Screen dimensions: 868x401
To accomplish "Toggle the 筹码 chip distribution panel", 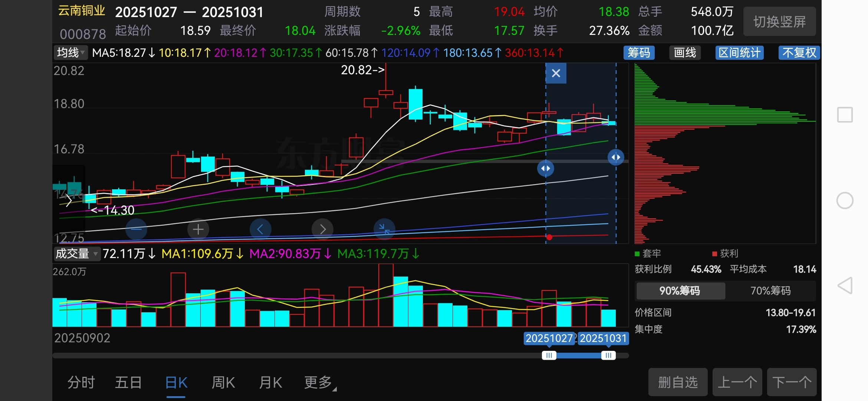I will point(639,53).
